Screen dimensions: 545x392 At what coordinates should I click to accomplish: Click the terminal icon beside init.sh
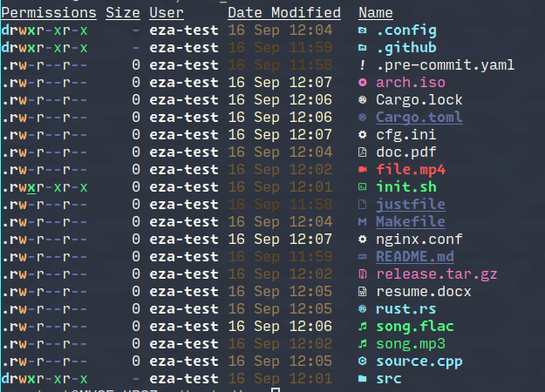point(363,187)
